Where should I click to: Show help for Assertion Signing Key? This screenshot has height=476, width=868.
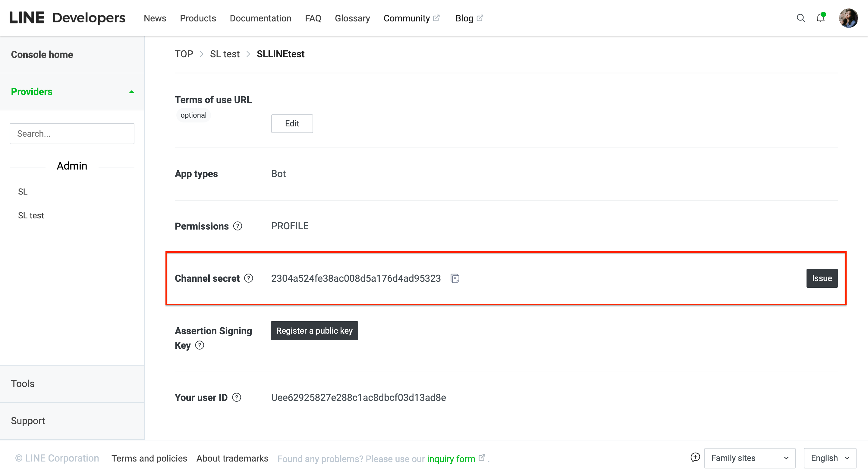pos(200,345)
